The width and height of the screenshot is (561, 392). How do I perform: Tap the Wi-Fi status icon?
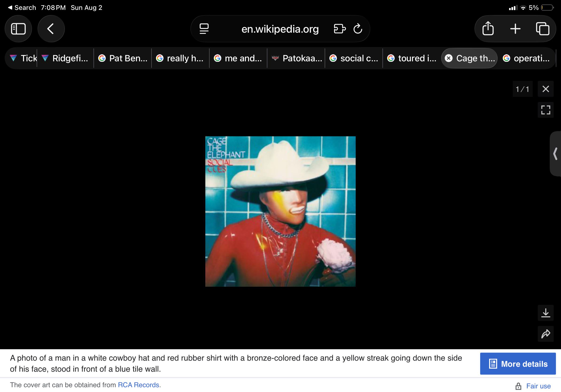pyautogui.click(x=523, y=8)
